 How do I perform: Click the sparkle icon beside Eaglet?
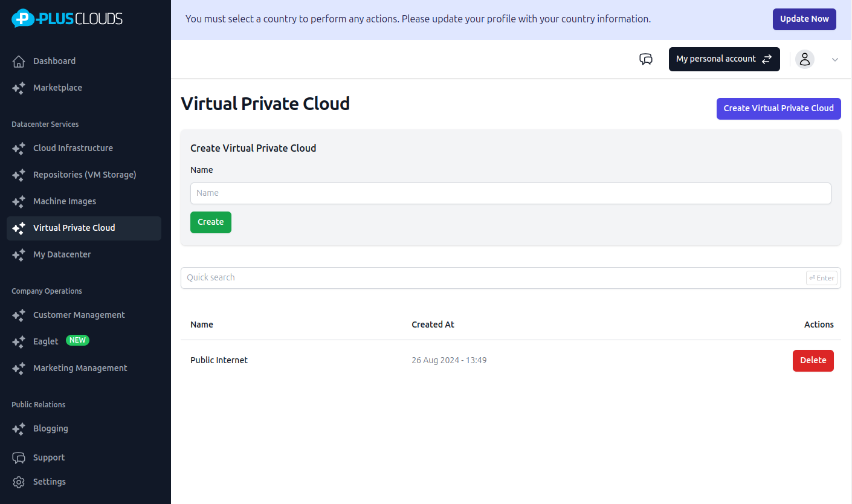coord(19,341)
